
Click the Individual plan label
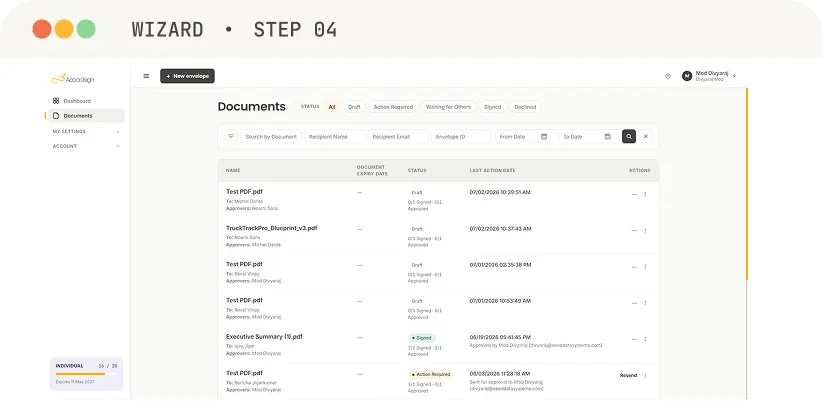(69, 366)
